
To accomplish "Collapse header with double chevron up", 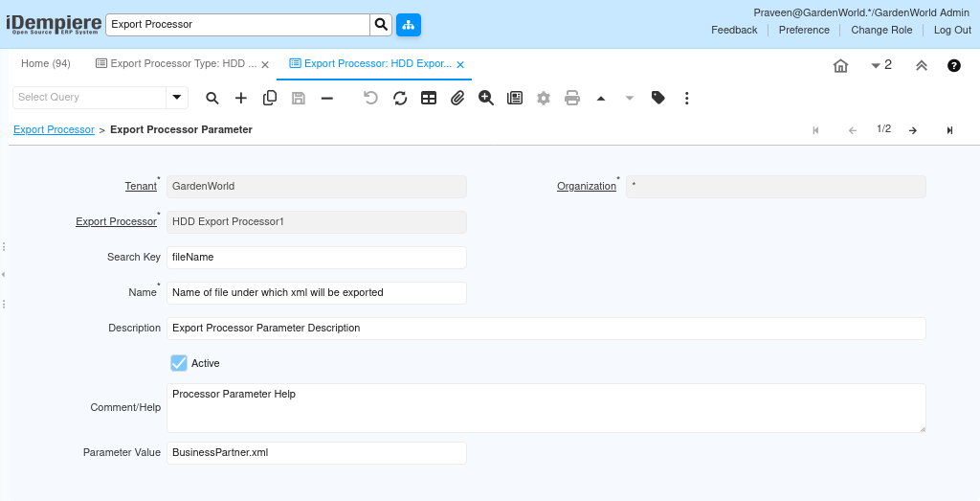I will pos(922,65).
